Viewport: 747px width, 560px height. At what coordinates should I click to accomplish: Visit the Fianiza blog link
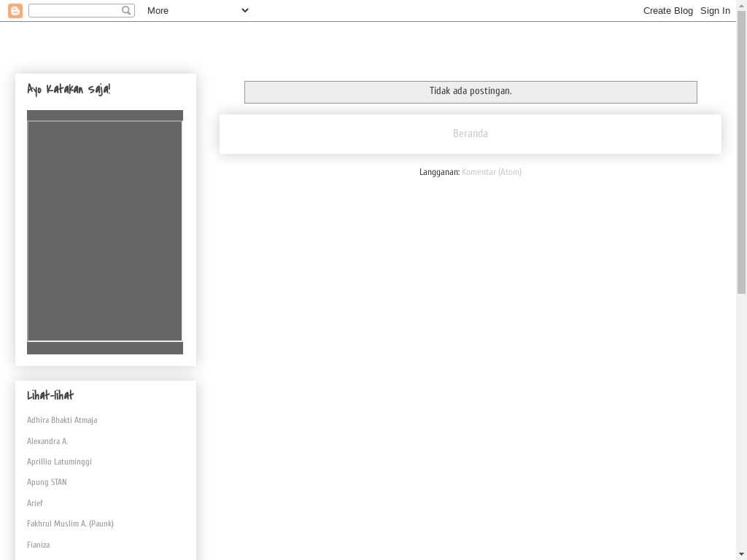coord(39,545)
